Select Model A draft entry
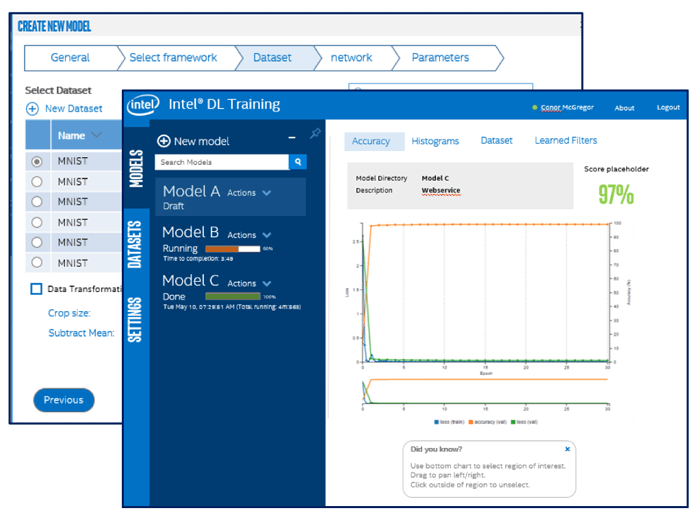This screenshot has height=517, width=700. tap(231, 197)
